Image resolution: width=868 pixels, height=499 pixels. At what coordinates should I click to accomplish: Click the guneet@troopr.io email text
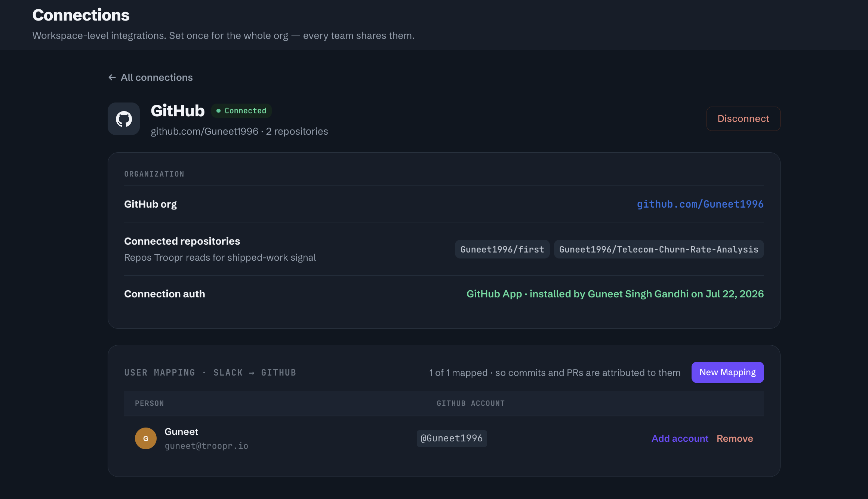(x=206, y=446)
